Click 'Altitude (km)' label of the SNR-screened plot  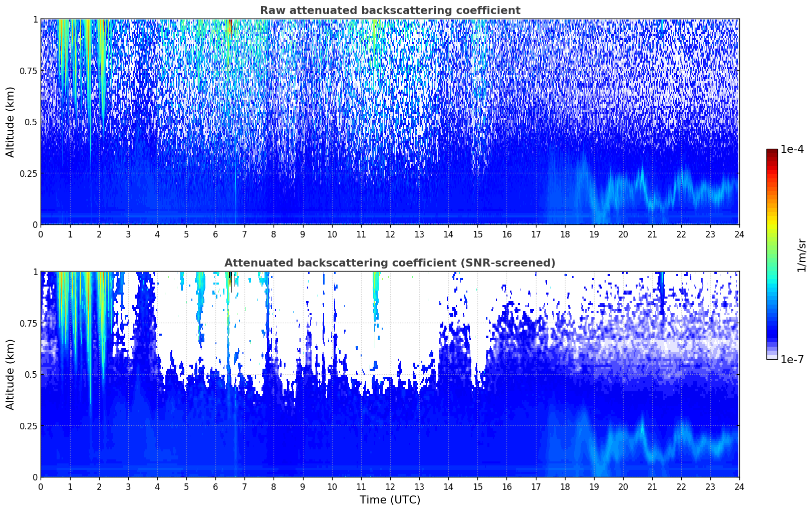tap(11, 374)
